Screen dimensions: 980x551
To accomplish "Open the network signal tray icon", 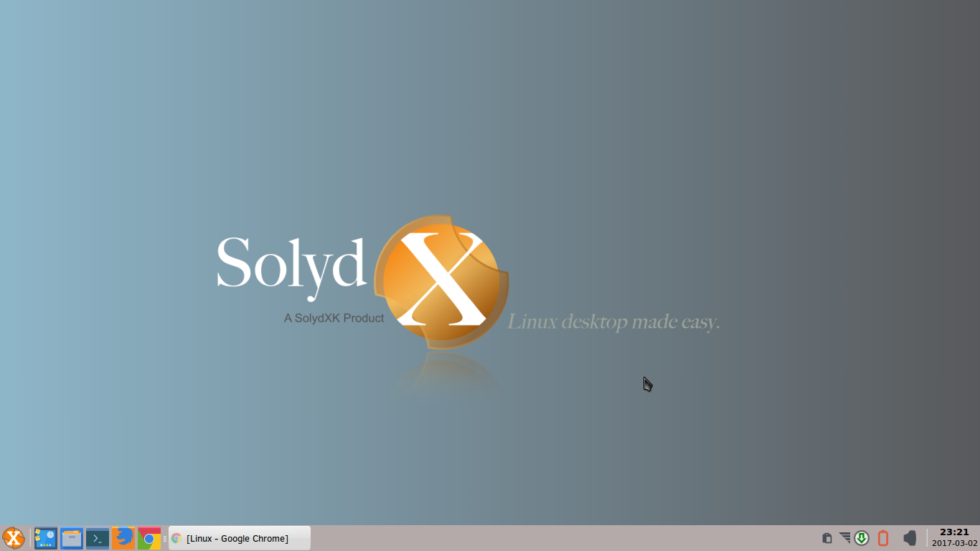I will pyautogui.click(x=844, y=537).
